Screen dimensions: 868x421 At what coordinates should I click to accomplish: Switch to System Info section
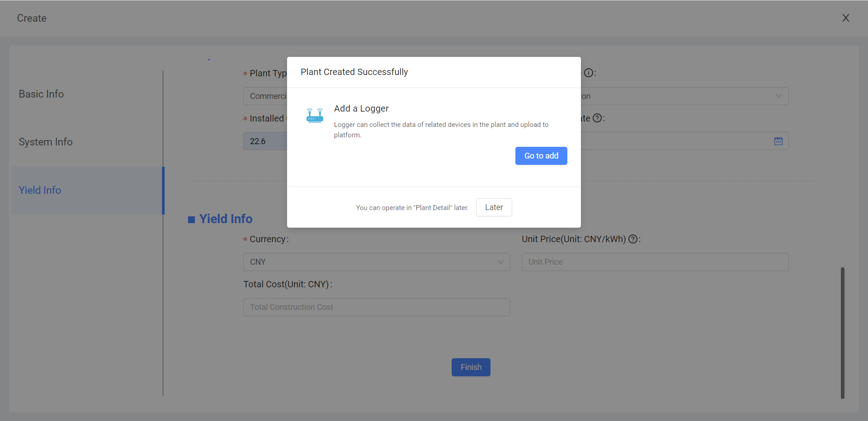pyautogui.click(x=46, y=142)
